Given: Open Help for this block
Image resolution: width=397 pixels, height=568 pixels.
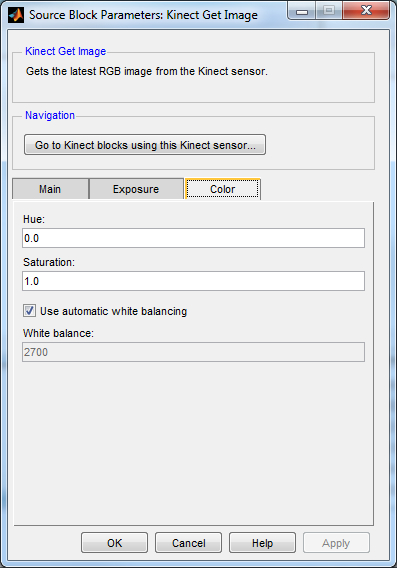Looking at the screenshot, I should (x=262, y=543).
